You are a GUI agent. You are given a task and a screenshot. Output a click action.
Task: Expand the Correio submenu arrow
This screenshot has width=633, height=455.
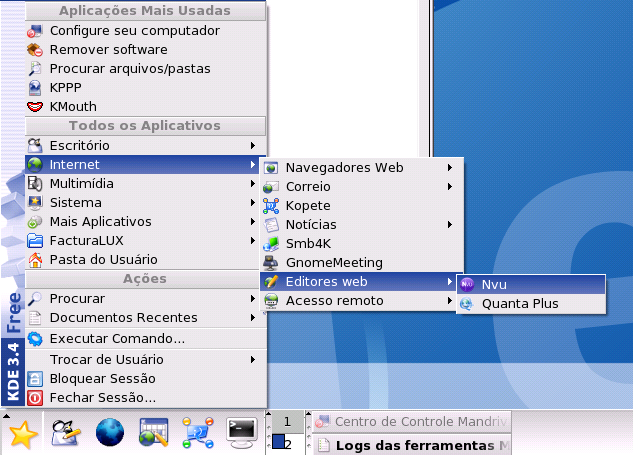tap(450, 187)
